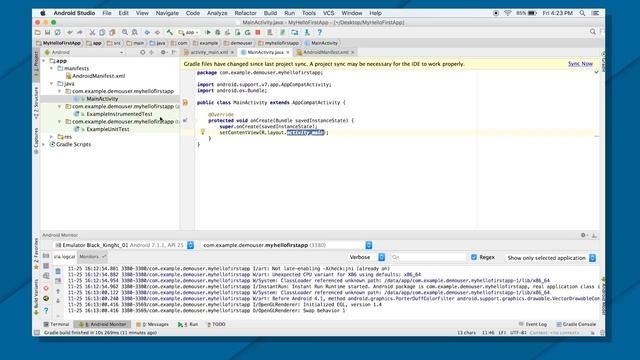Click the macOS Spotlight search icon
The image size is (640, 360).
582,13
